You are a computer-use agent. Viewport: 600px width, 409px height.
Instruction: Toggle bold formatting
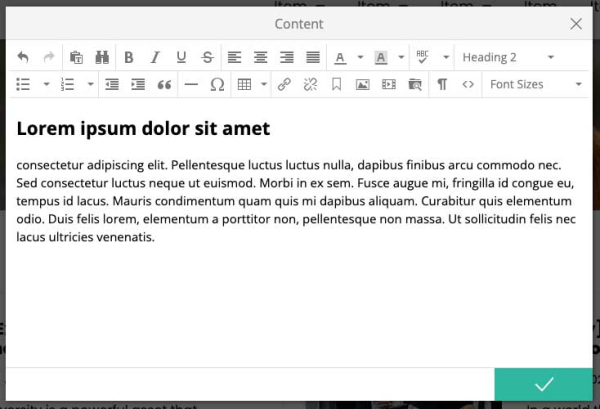(x=129, y=57)
